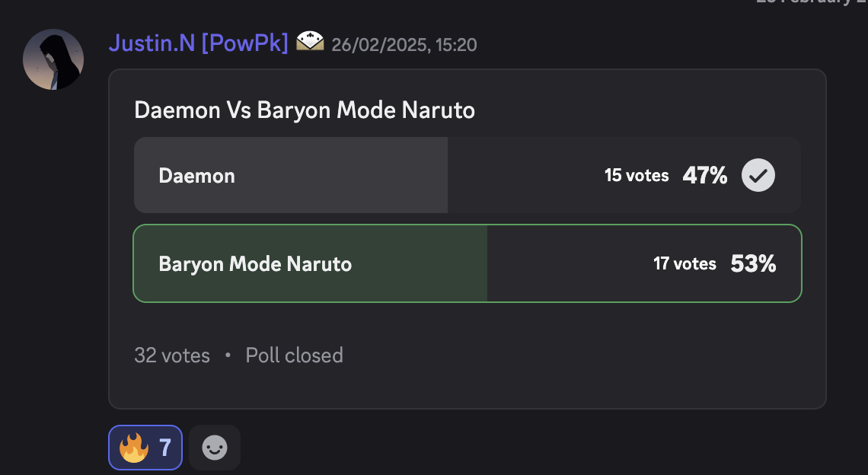868x475 pixels.
Task: View voters via the 15 votes label
Action: coord(637,176)
